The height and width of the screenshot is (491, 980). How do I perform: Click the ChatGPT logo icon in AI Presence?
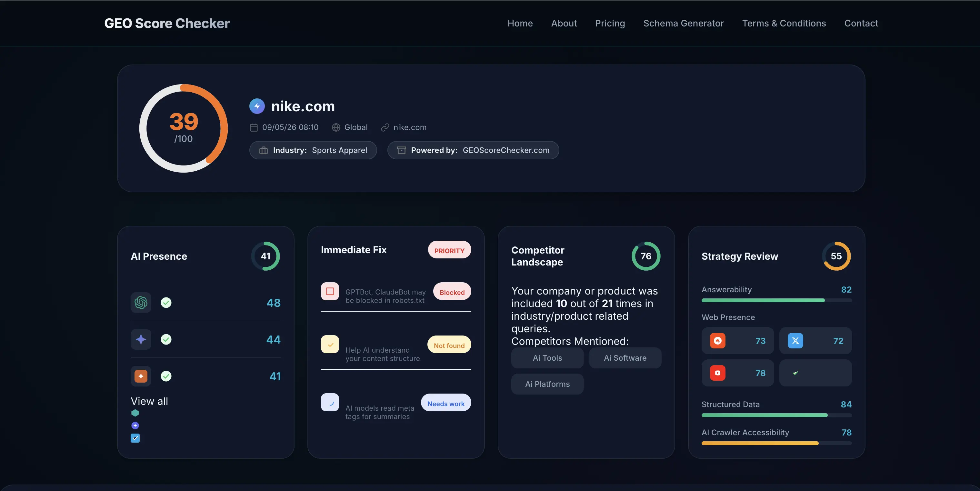point(141,303)
